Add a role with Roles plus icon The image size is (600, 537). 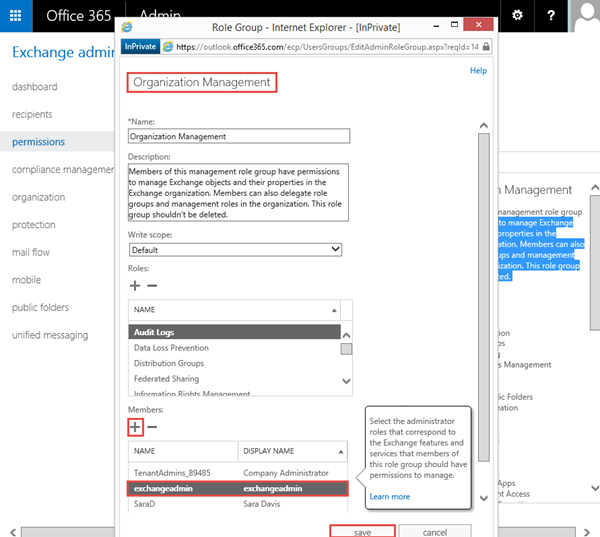pos(135,286)
